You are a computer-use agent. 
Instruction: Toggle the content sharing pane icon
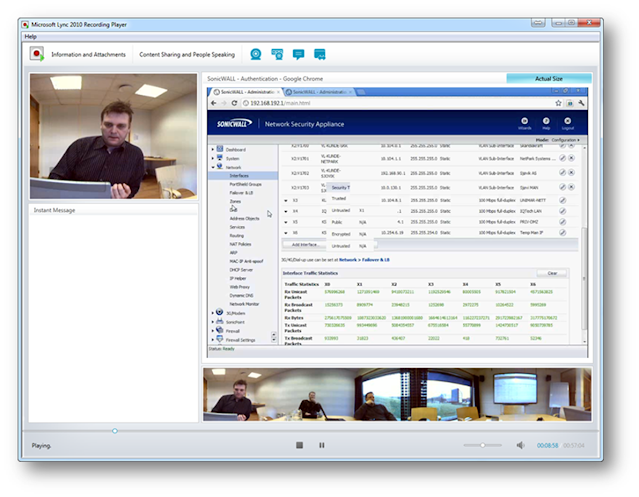(320, 54)
